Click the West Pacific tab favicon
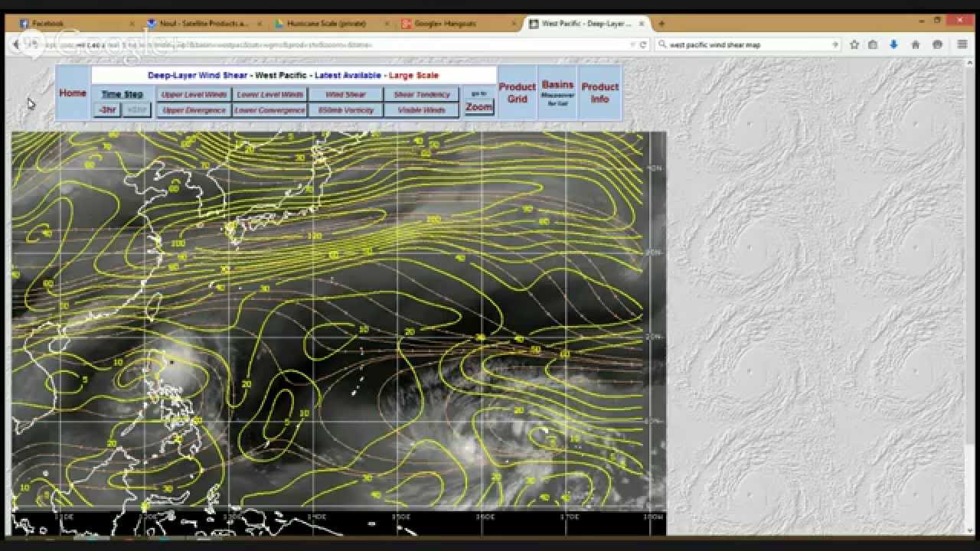The image size is (980, 551). (534, 24)
